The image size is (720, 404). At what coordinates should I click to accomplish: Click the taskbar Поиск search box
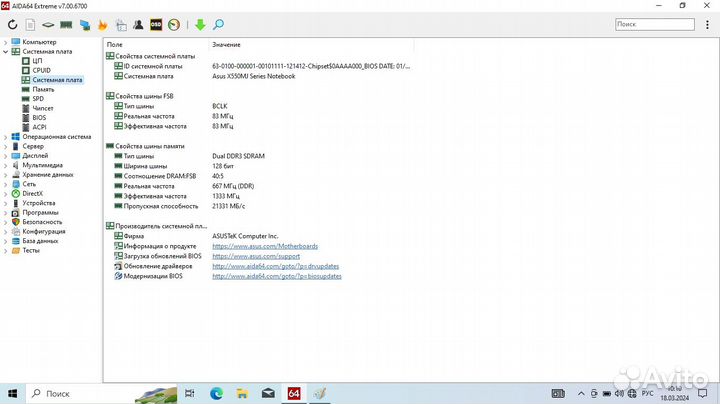pyautogui.click(x=101, y=393)
